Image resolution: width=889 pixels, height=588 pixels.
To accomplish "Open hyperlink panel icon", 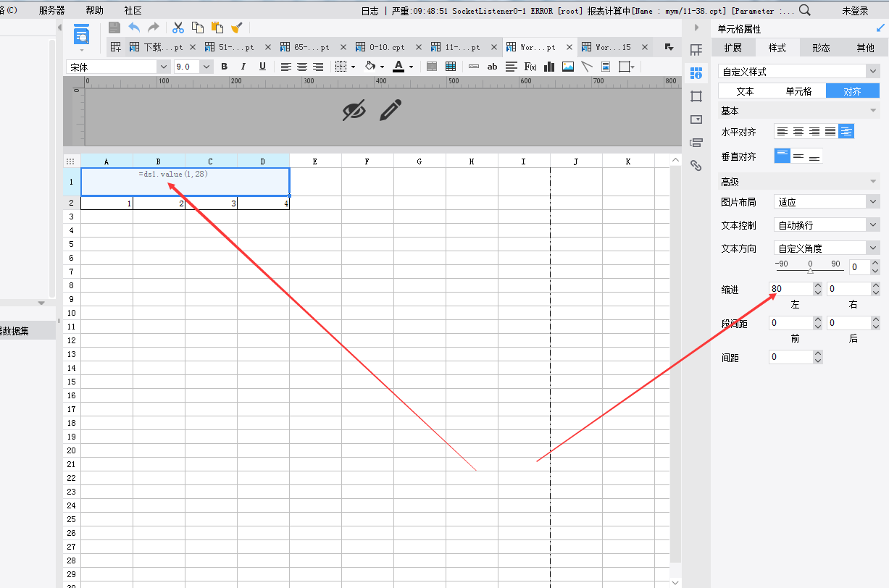I will pyautogui.click(x=696, y=166).
